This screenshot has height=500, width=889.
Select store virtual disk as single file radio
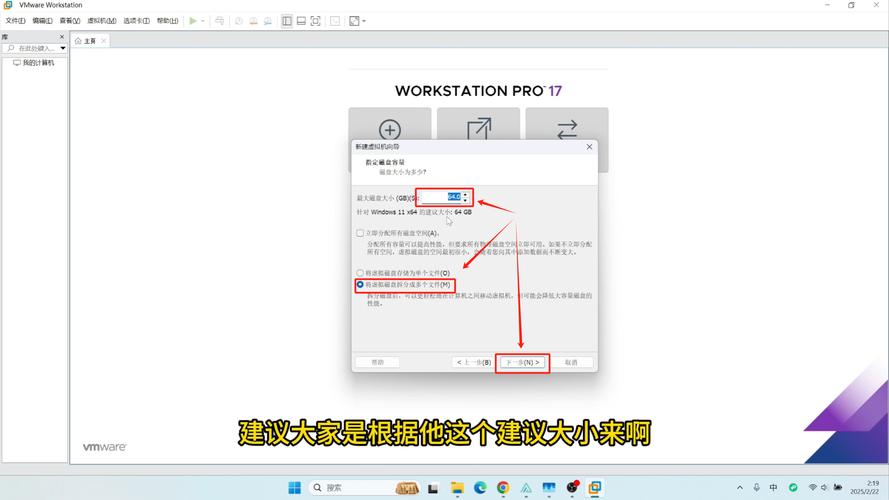(x=360, y=273)
